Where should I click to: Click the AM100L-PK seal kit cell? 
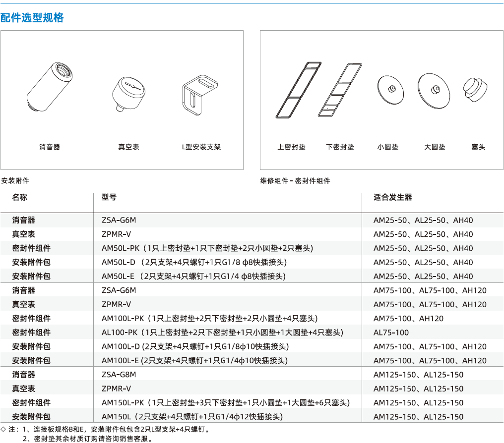209,319
